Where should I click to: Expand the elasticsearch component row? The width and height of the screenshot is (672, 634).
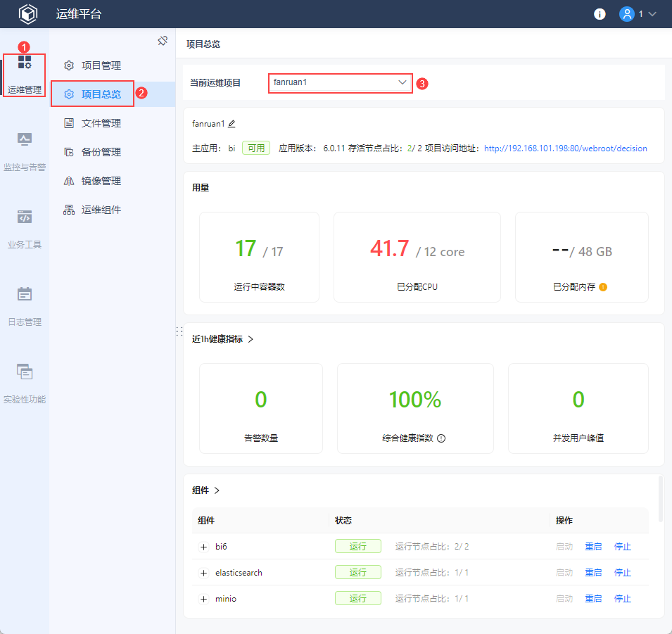pos(204,573)
